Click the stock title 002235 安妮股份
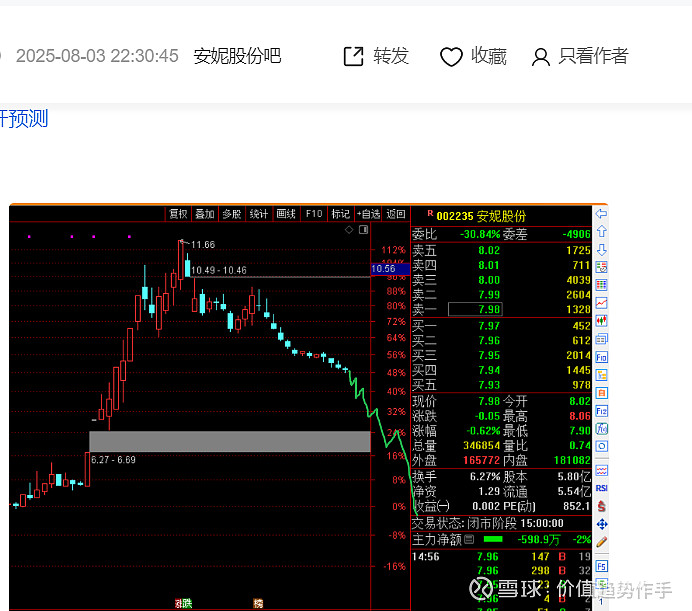This screenshot has height=611, width=692. coord(481,216)
